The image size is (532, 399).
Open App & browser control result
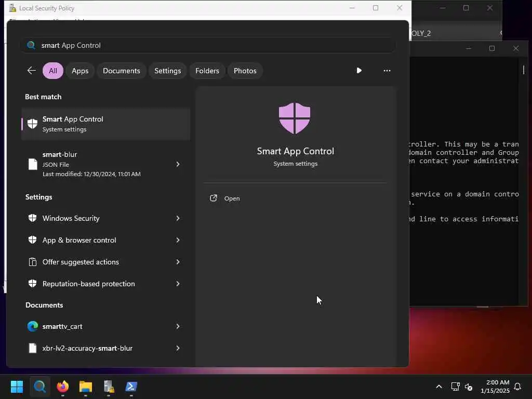(x=106, y=240)
